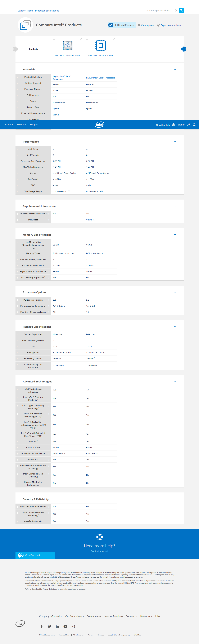Open USA (English) region selector
199x644 pixels.
[x=166, y=125]
